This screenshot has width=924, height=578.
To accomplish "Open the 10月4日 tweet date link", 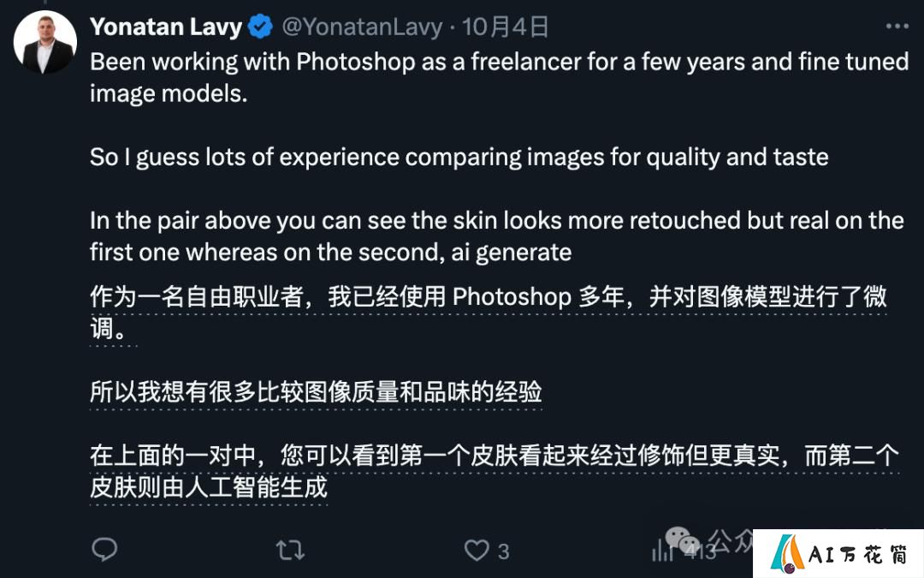I will click(x=505, y=27).
